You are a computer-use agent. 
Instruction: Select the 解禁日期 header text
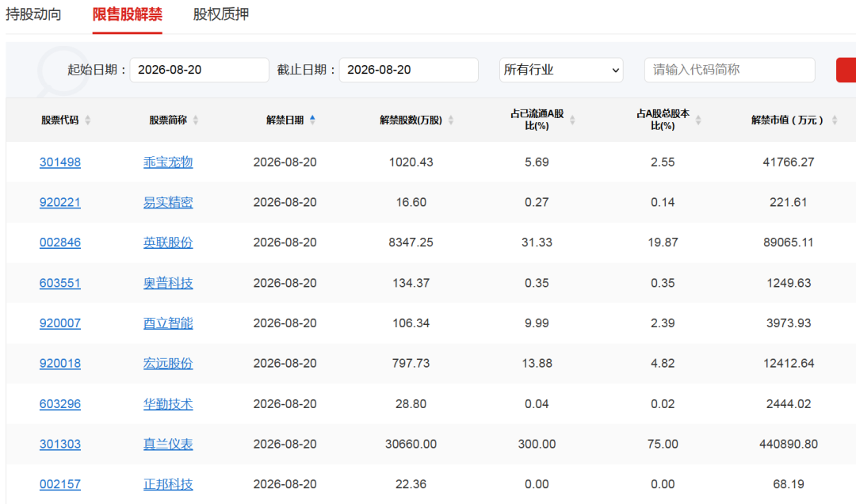285,120
